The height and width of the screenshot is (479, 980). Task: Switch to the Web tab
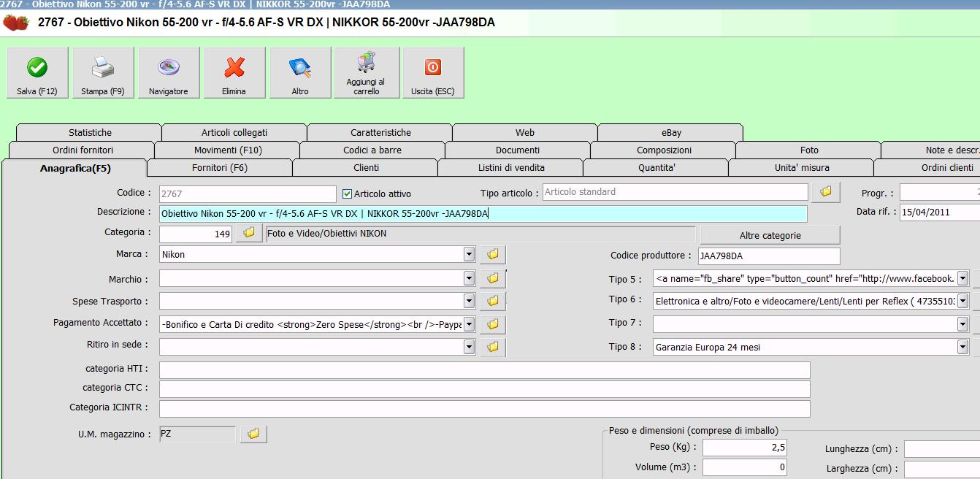525,133
